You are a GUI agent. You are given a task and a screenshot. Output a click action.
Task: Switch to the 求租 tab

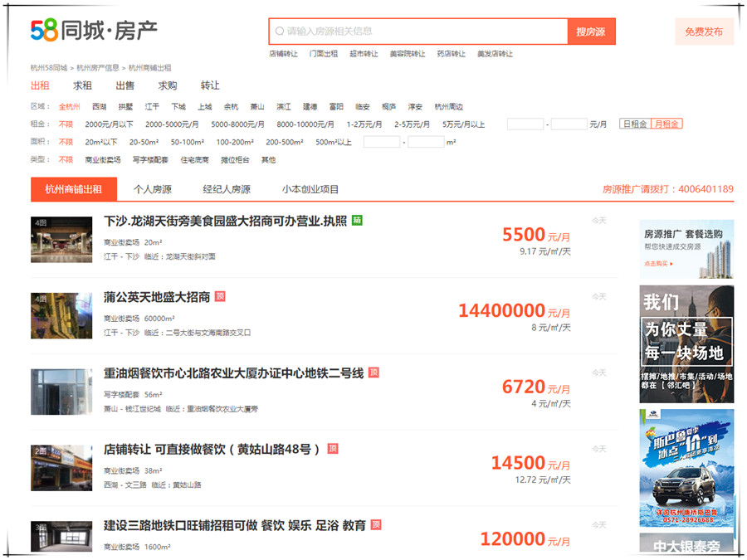82,85
